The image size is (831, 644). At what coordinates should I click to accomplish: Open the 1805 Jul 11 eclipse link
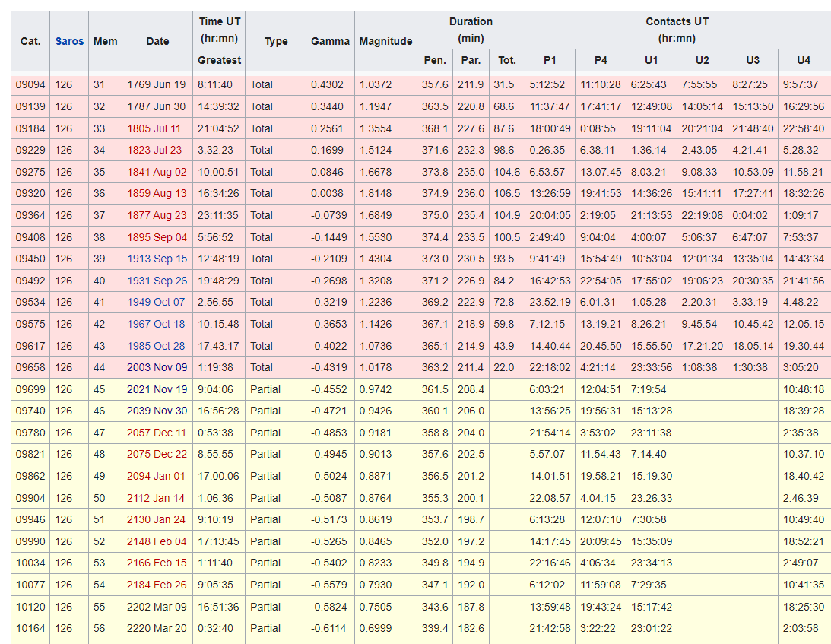click(154, 128)
